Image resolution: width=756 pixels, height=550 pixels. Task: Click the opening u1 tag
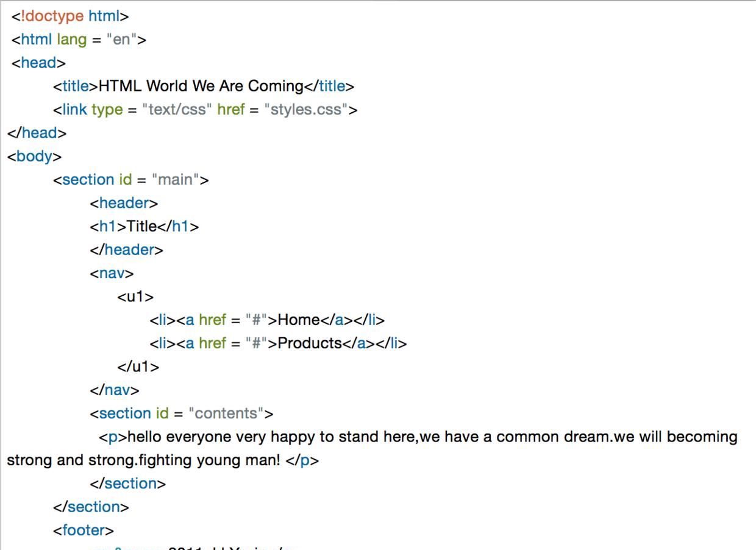point(135,297)
